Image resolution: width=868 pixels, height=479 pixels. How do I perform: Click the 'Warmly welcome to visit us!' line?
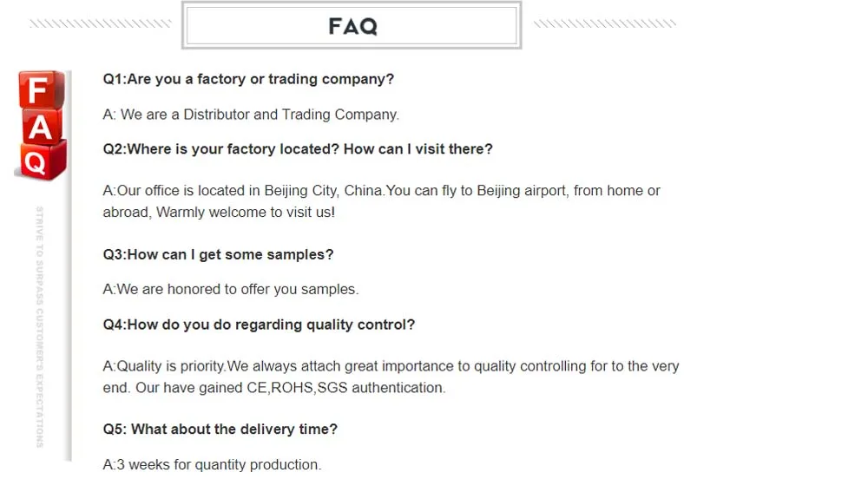219,212
